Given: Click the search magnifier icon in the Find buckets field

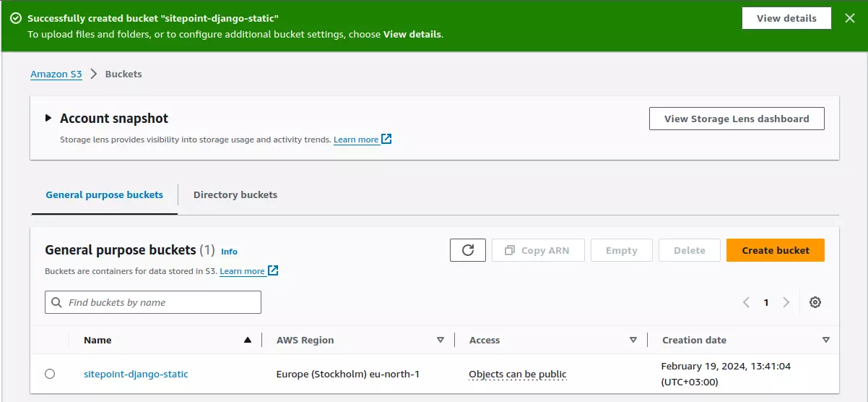Looking at the screenshot, I should pos(57,302).
